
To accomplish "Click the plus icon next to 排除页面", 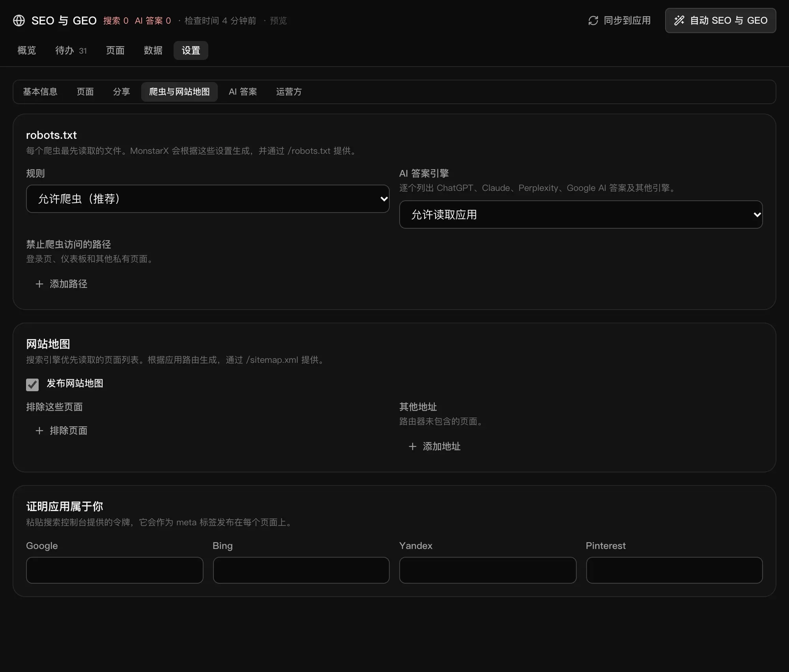I will [39, 431].
